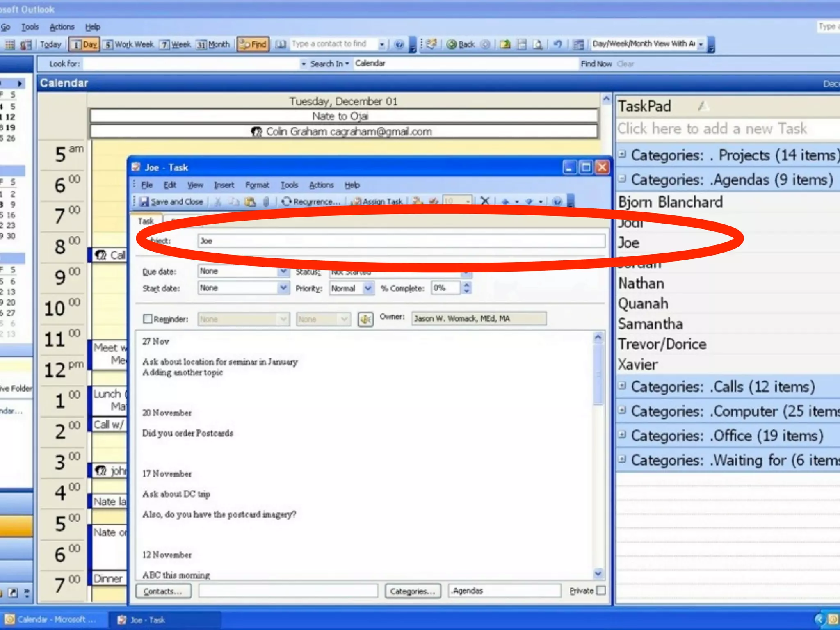The height and width of the screenshot is (630, 840).
Task: Switch calendar to Month view
Action: click(213, 44)
